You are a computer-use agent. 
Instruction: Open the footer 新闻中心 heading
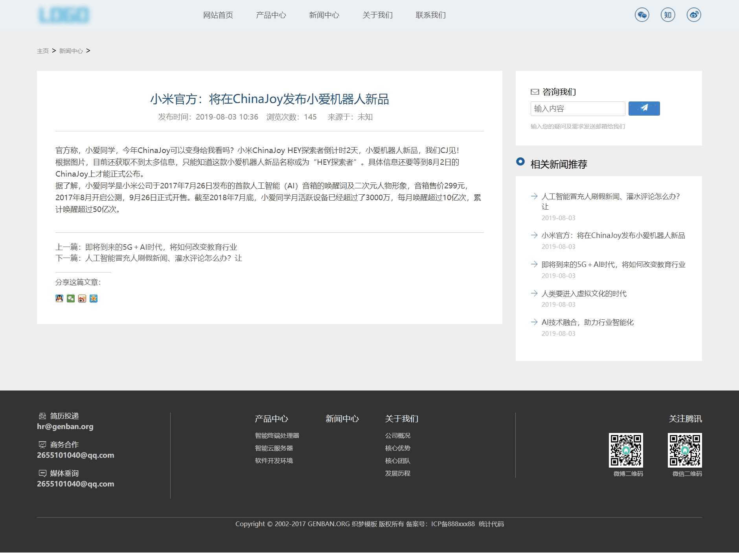[x=342, y=419]
